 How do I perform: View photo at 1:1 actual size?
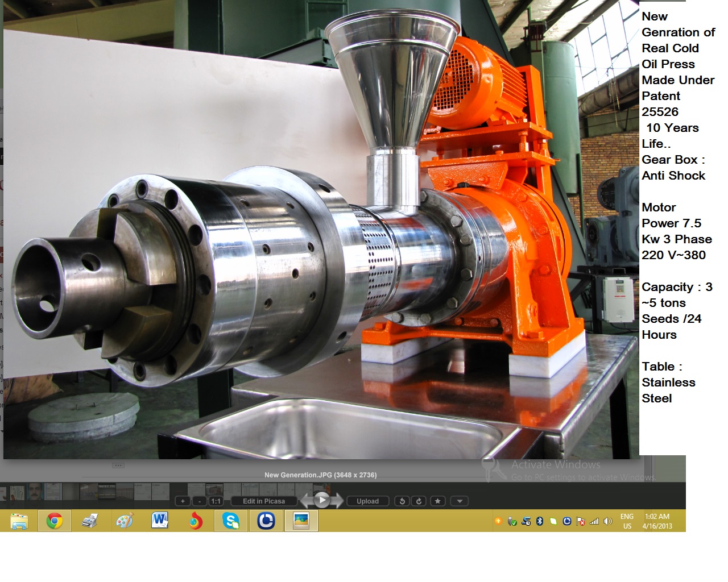pos(216,501)
